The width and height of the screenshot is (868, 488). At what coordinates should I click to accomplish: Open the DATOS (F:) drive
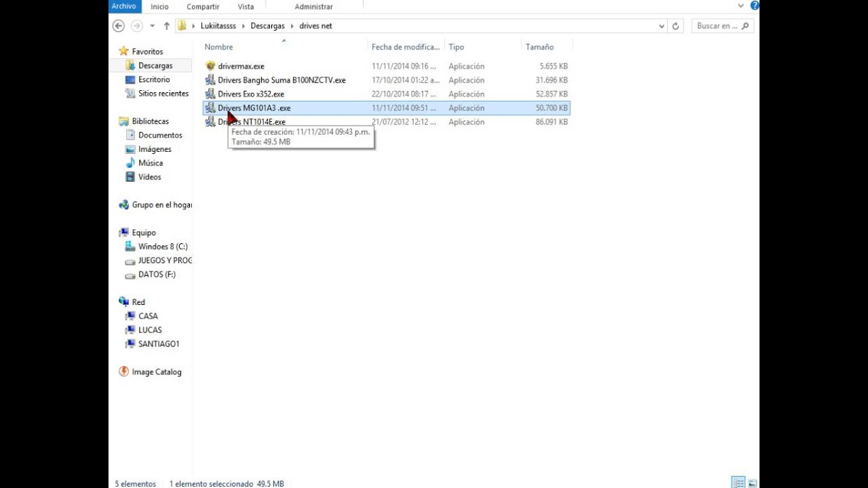point(157,274)
